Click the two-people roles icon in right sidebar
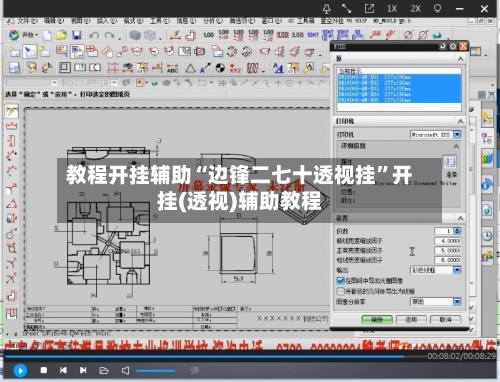This screenshot has width=500, height=382. point(487,256)
